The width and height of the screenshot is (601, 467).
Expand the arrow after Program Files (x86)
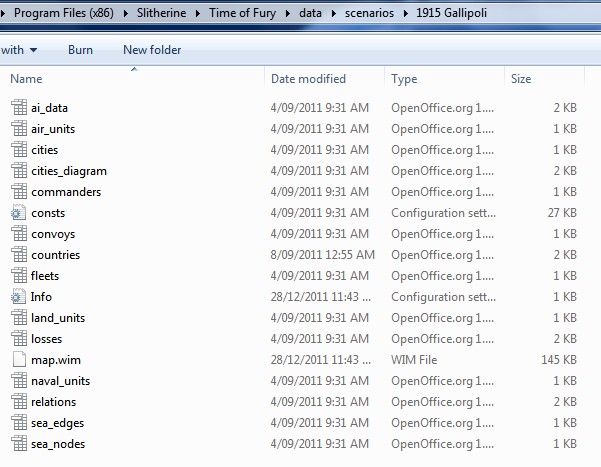[x=126, y=13]
